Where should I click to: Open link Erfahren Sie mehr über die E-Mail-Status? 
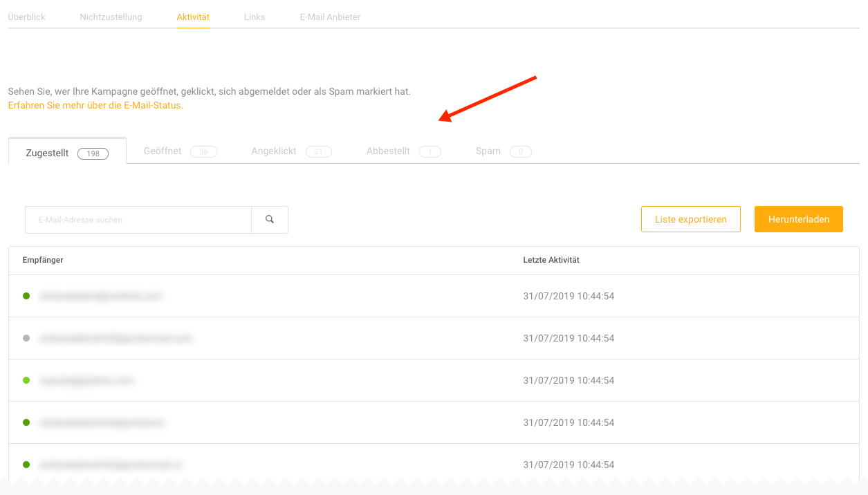click(x=95, y=106)
